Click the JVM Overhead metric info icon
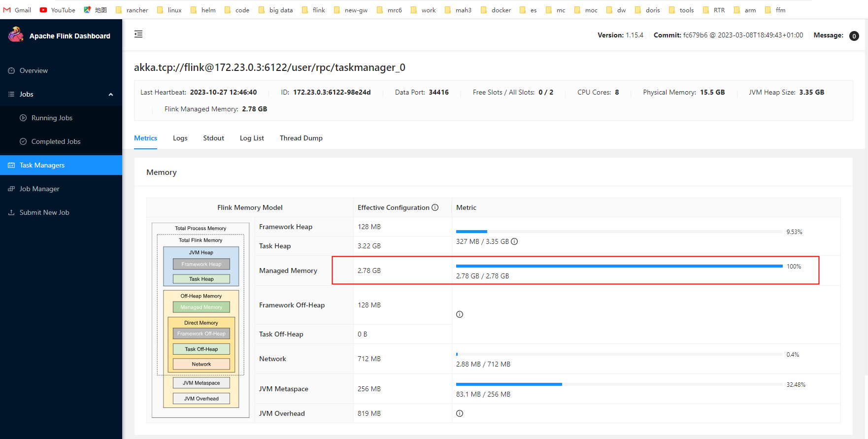Viewport: 868px width, 439px height. 460,413
